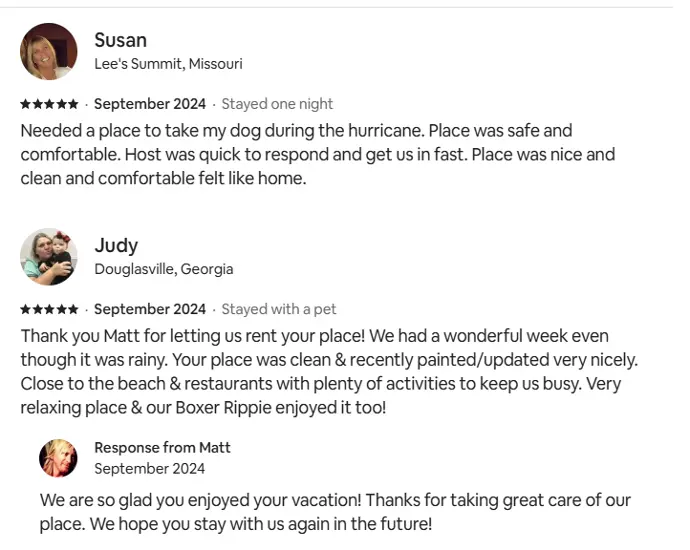Click 'Lee's Summit, Missouri' location text
This screenshot has width=690, height=550.
click(x=169, y=64)
